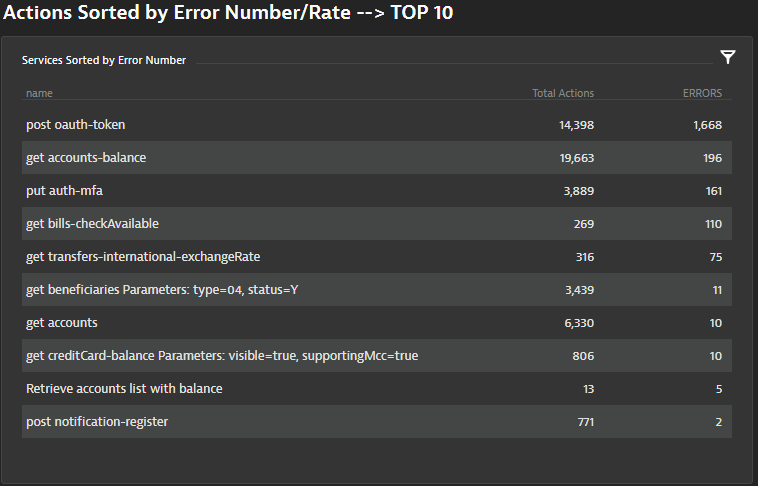Open the get bills-checkAvailable entry

[92, 224]
